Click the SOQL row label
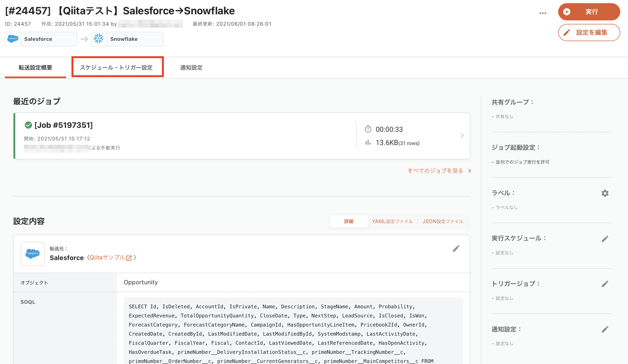628x364 pixels. coord(28,302)
